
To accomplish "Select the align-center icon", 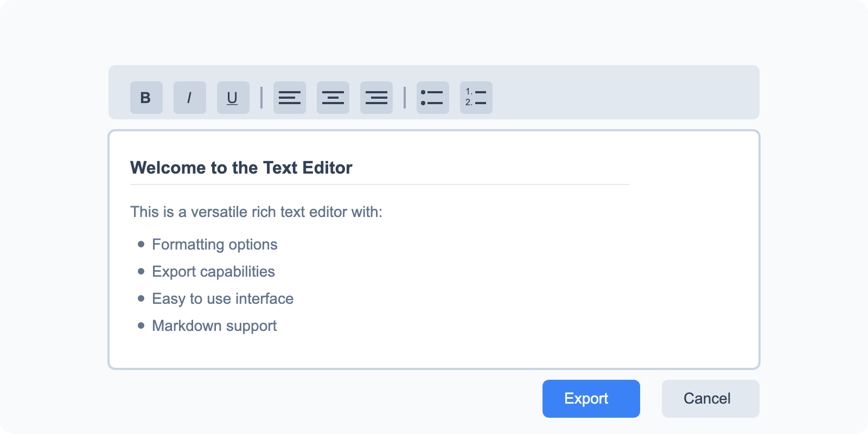I will coord(333,98).
